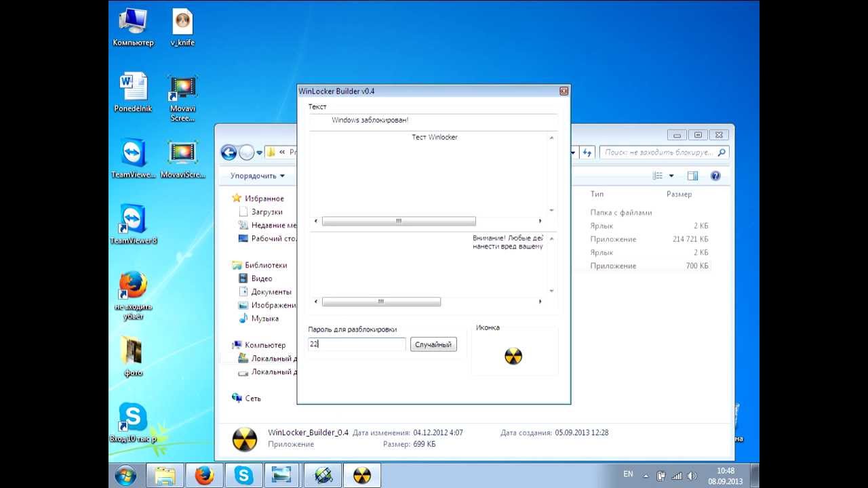Select Библиотеки in Explorer sidebar
The height and width of the screenshot is (488, 868).
point(259,265)
